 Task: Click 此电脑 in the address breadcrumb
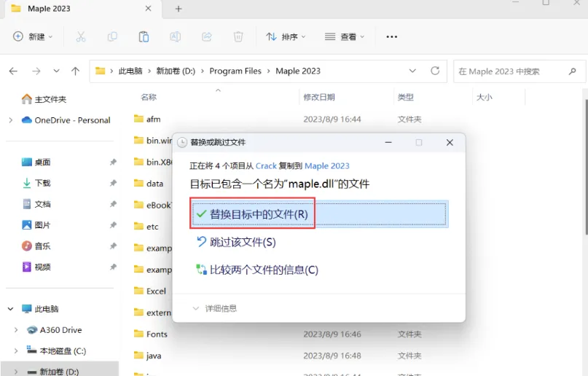130,71
